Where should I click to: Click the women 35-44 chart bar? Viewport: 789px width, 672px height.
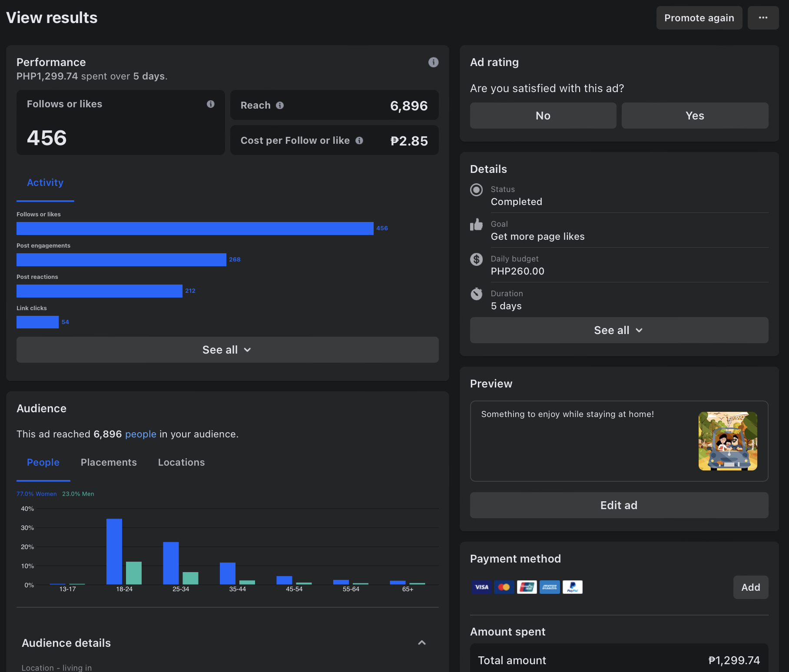click(228, 574)
